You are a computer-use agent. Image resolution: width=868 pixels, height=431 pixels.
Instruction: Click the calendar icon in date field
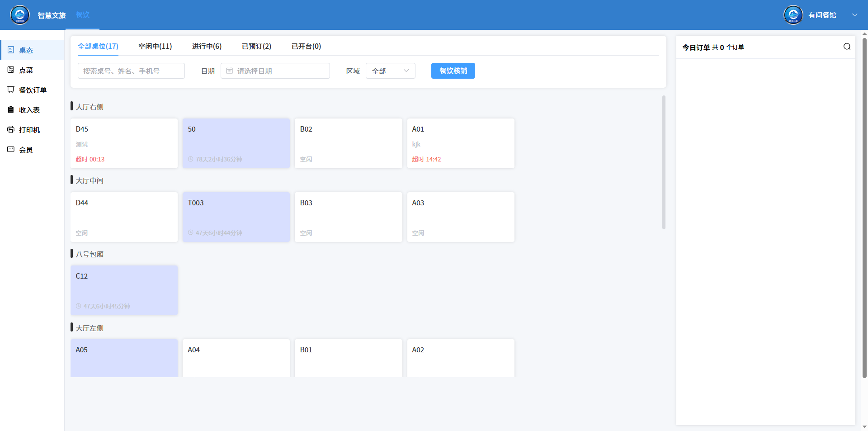[x=230, y=71]
